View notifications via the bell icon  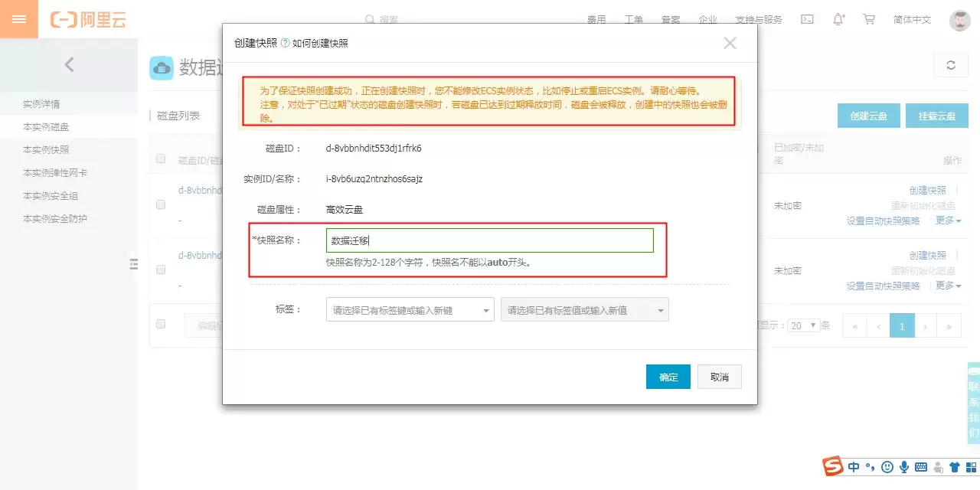tap(838, 20)
